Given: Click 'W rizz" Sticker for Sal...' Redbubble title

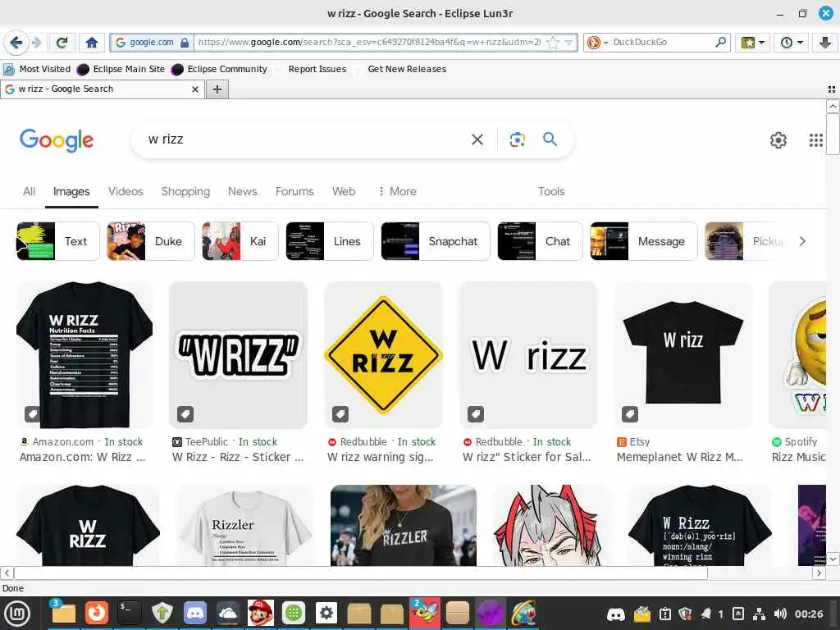Looking at the screenshot, I should 527,457.
